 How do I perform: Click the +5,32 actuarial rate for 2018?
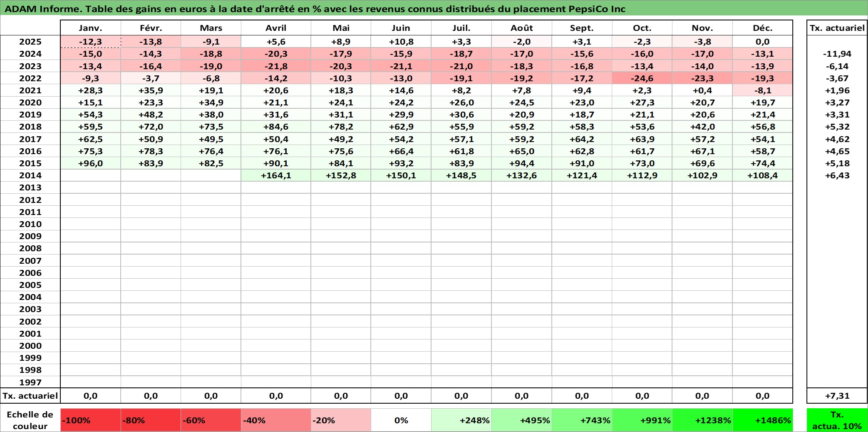(x=837, y=127)
